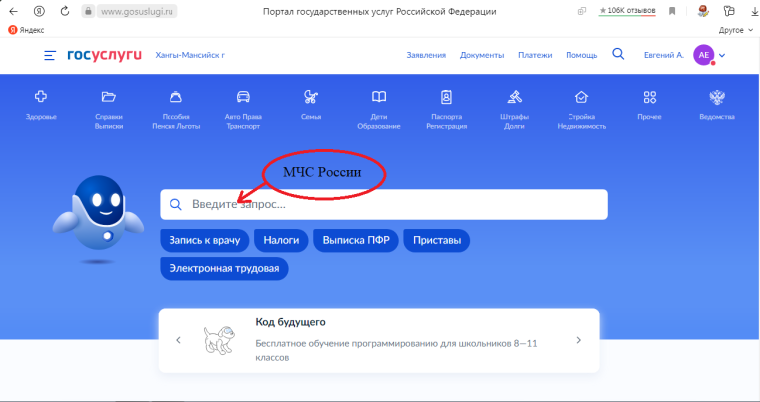Viewport: 760px width, 402px height.
Task: Open the Евгений А. profile link
Action: click(664, 55)
